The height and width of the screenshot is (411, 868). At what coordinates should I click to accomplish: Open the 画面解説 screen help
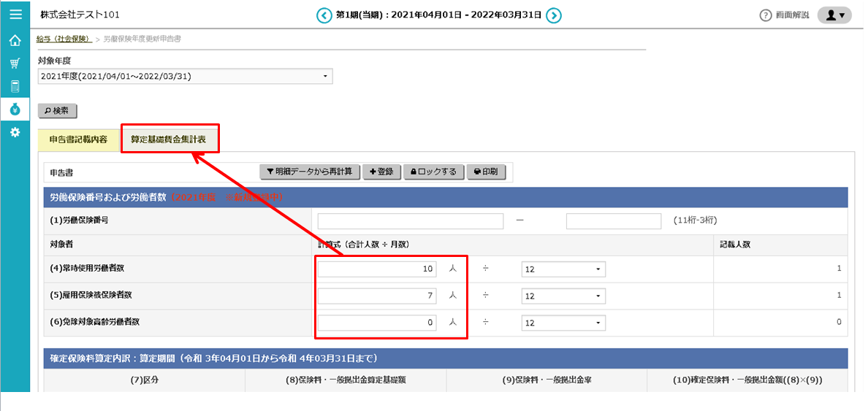(x=785, y=15)
